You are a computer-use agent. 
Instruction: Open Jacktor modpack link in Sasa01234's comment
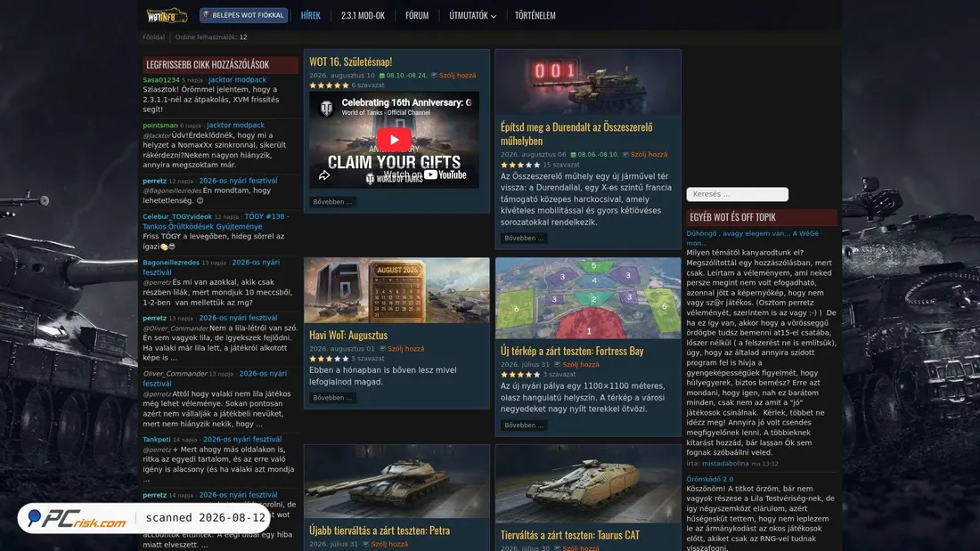(238, 80)
